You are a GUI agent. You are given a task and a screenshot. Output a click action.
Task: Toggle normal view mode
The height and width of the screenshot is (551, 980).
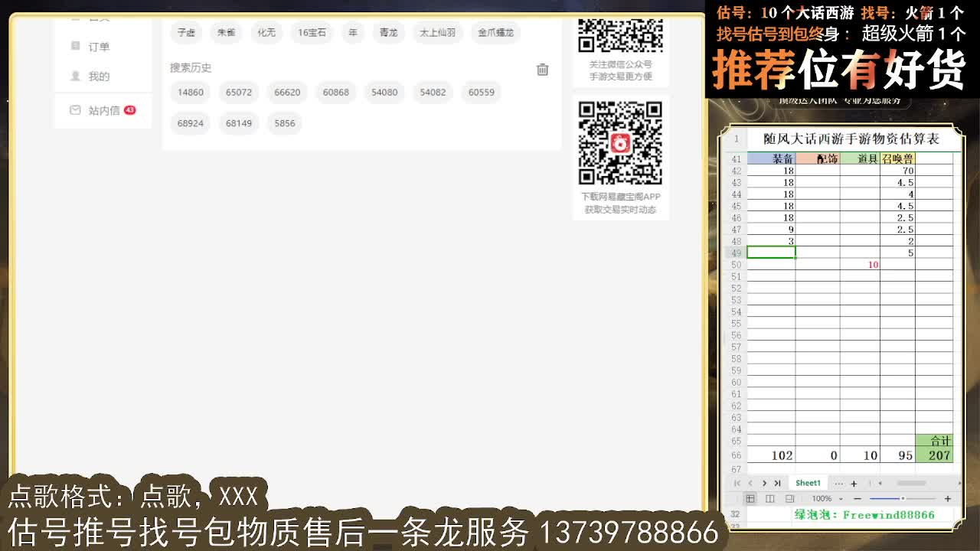[750, 497]
